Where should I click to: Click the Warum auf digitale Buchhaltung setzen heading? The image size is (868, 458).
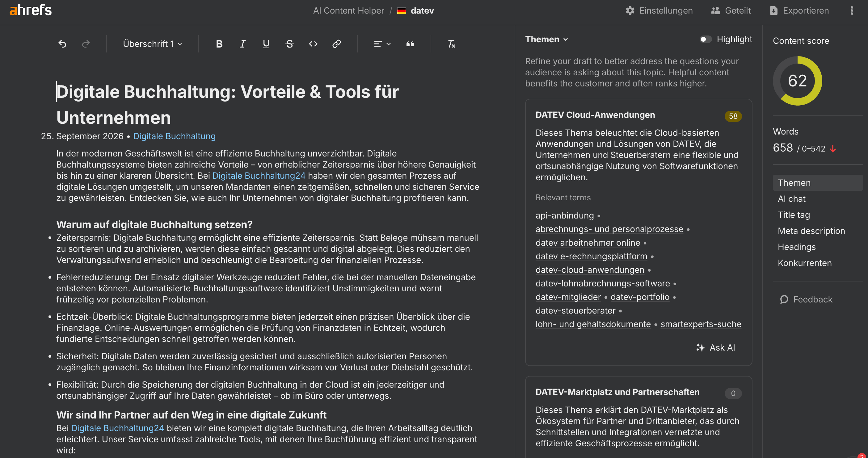point(154,225)
